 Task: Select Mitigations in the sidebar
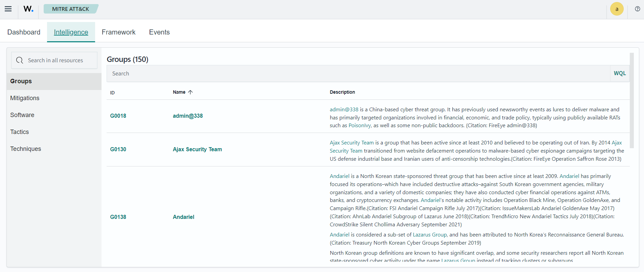[x=54, y=98]
